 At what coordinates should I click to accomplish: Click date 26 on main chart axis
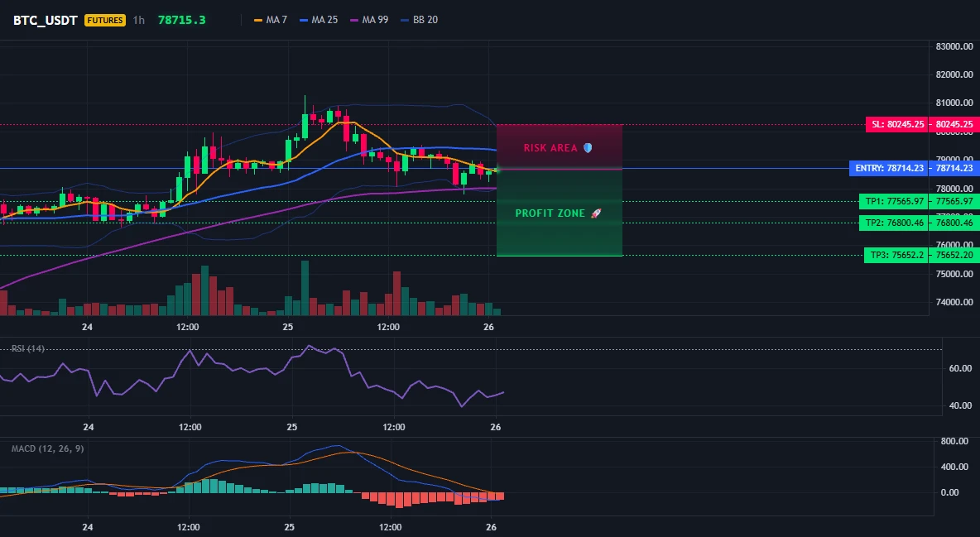click(488, 327)
